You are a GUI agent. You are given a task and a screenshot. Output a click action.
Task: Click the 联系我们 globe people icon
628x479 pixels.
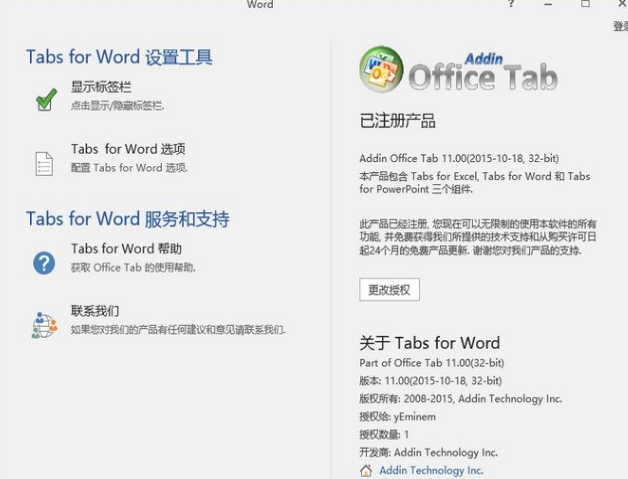point(44,325)
